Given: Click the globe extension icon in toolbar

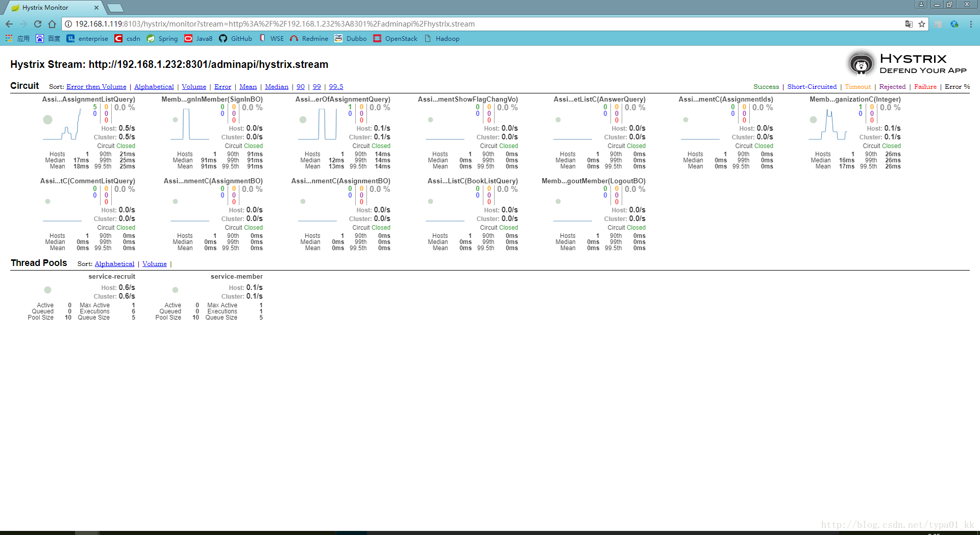Looking at the screenshot, I should (x=954, y=24).
